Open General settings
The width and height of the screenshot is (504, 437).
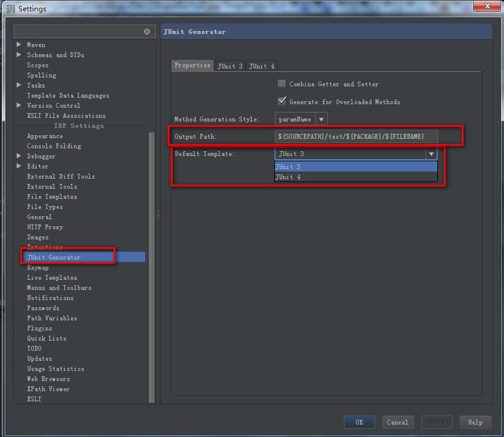[x=39, y=217]
